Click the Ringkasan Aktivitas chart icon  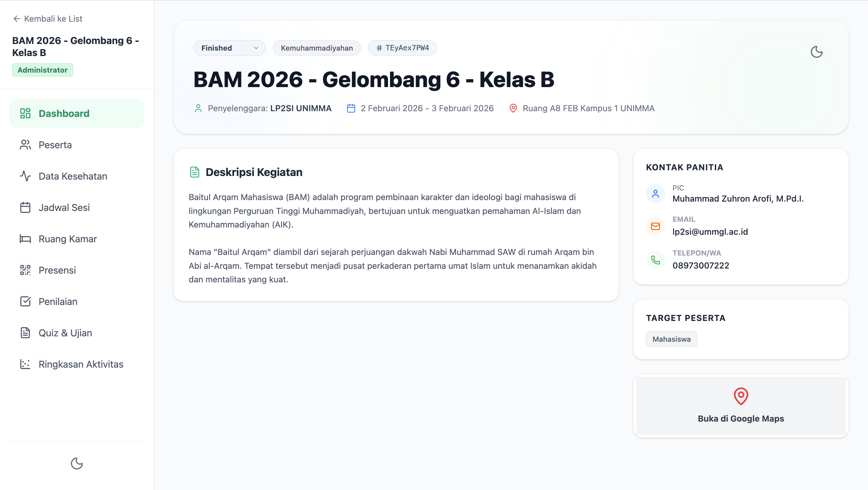(x=25, y=364)
